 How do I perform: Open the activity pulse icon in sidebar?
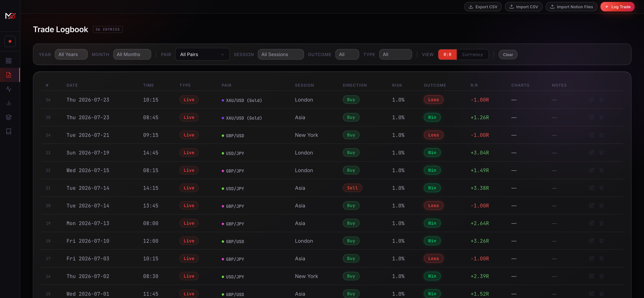[x=9, y=89]
